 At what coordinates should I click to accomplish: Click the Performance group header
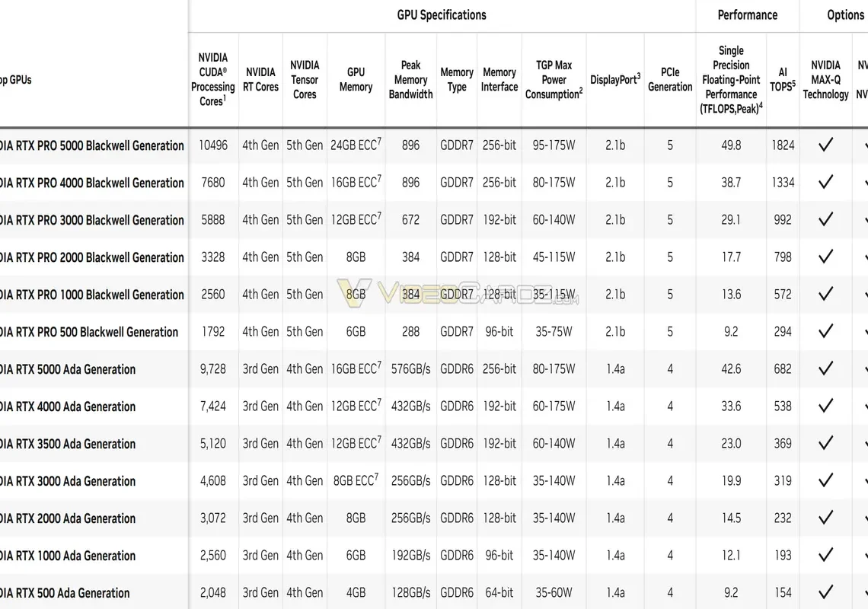click(748, 15)
